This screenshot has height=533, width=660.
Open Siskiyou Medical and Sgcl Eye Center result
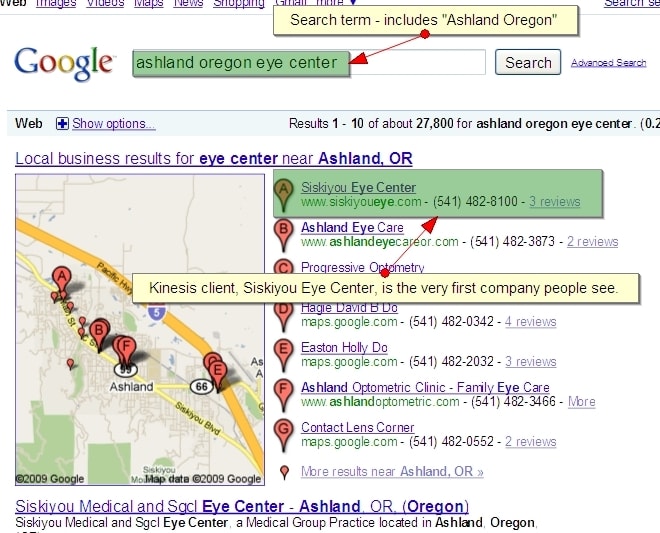242,506
